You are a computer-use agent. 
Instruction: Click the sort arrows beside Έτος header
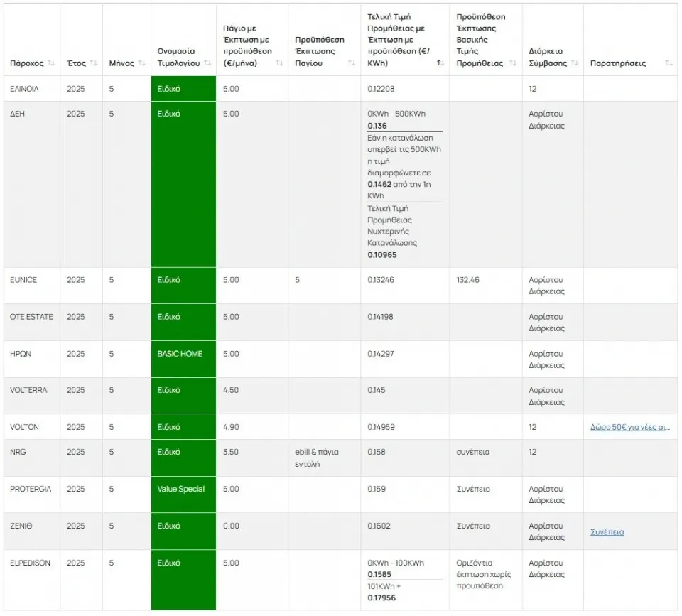point(94,63)
